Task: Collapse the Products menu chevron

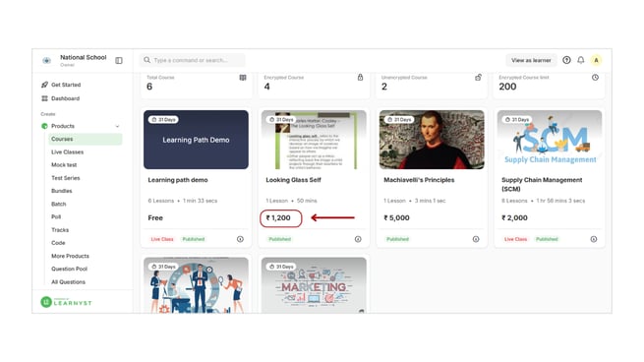Action: point(117,126)
